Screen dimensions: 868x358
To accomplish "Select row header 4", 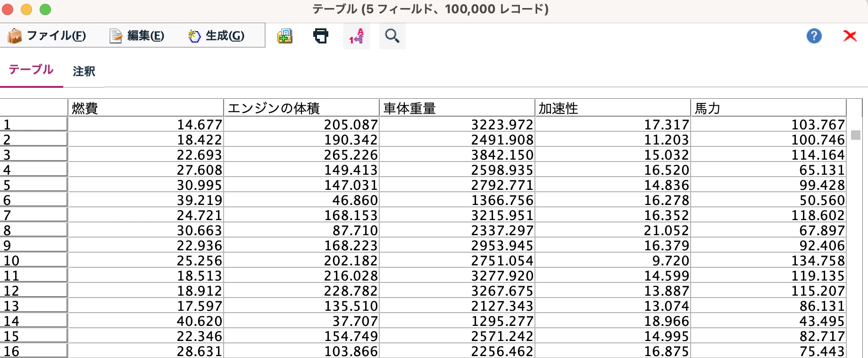I will tap(33, 170).
